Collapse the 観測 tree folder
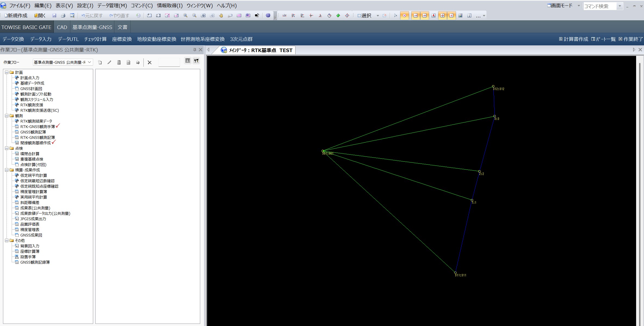This screenshot has height=326, width=644. click(7, 116)
